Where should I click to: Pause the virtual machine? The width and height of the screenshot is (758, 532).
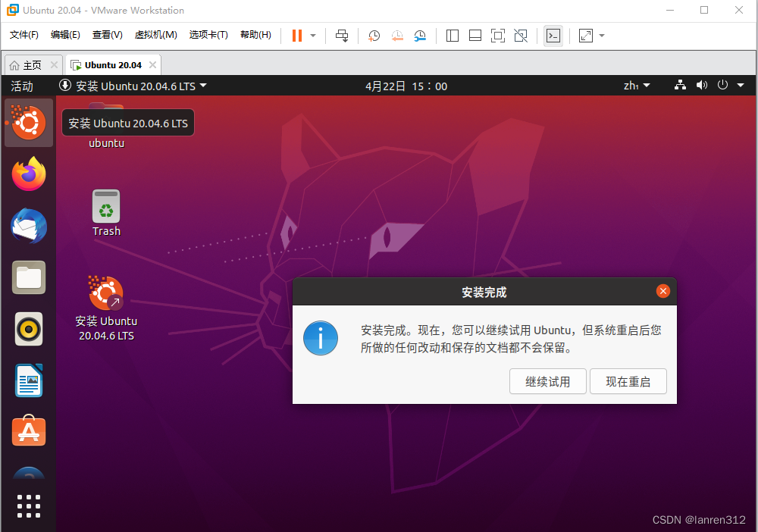297,36
